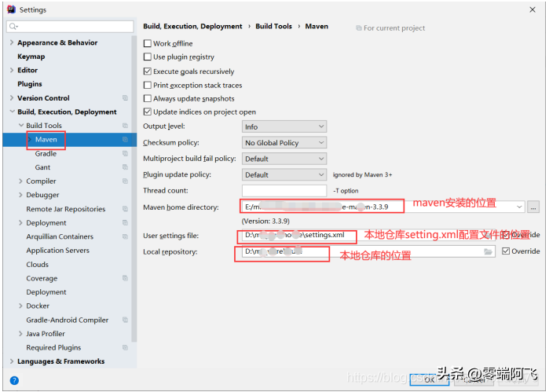Focus the settings search field
This screenshot has height=392, width=549.
(70, 26)
